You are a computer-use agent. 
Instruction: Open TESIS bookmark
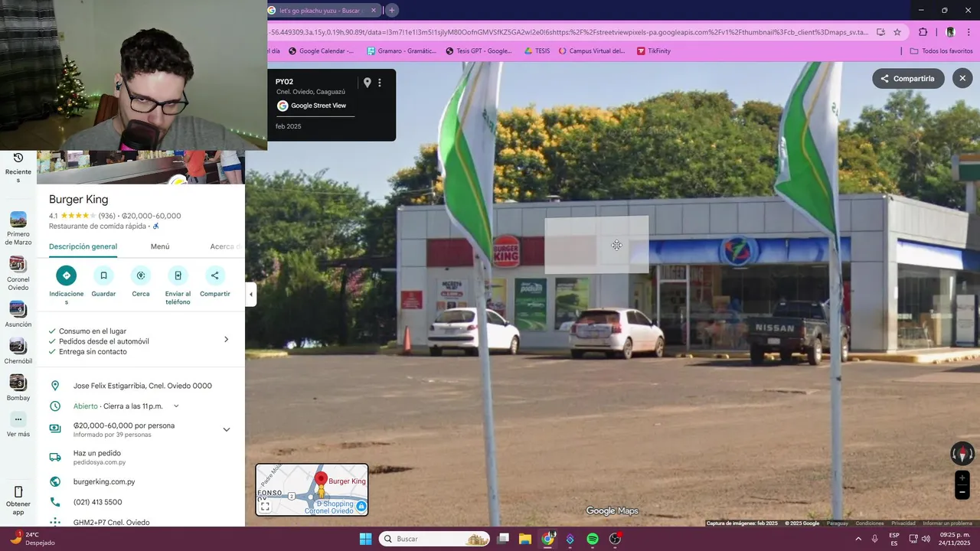pyautogui.click(x=537, y=51)
